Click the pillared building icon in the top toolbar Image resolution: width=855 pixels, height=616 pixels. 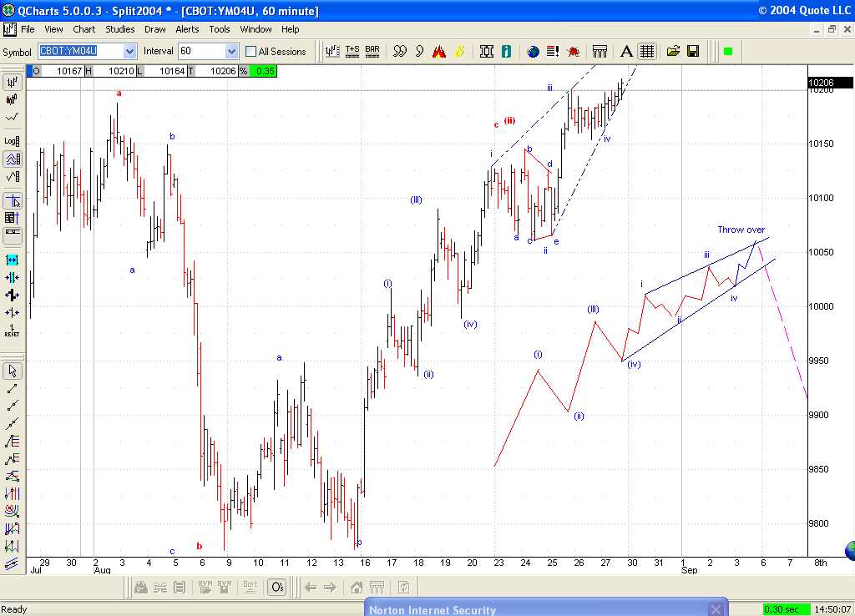[600, 51]
